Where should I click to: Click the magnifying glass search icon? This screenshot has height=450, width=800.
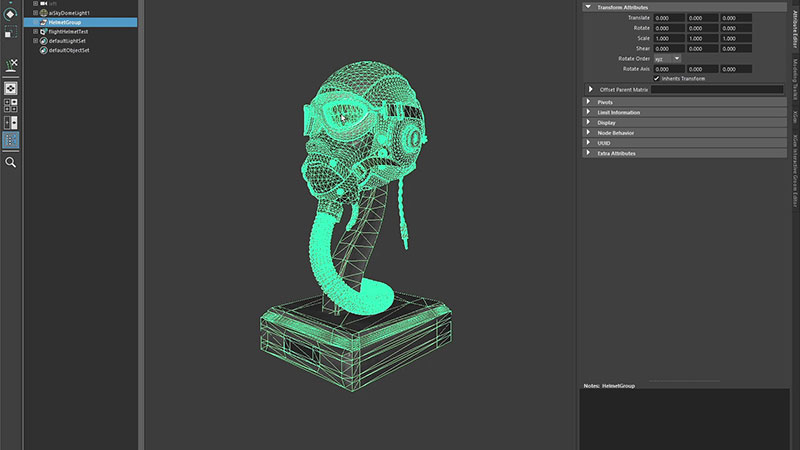click(x=11, y=162)
